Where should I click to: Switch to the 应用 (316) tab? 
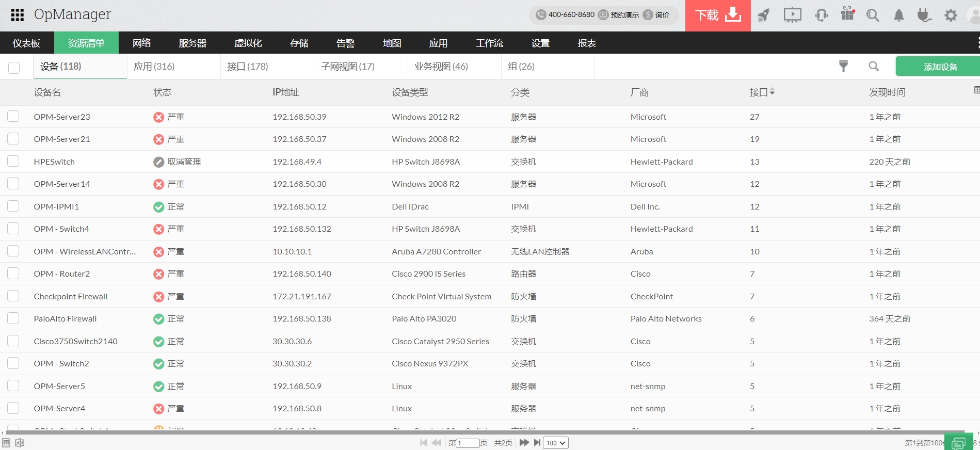[173, 67]
